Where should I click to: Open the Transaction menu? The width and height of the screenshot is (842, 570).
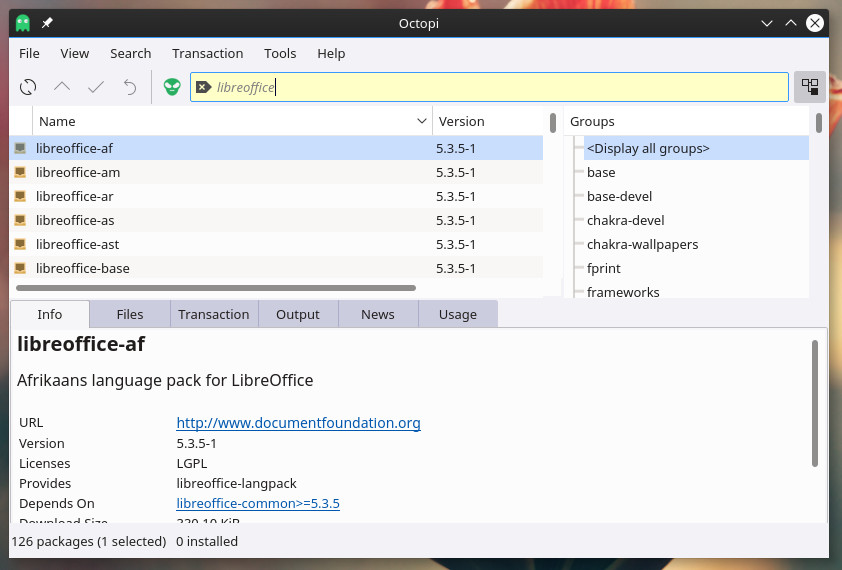(x=207, y=53)
